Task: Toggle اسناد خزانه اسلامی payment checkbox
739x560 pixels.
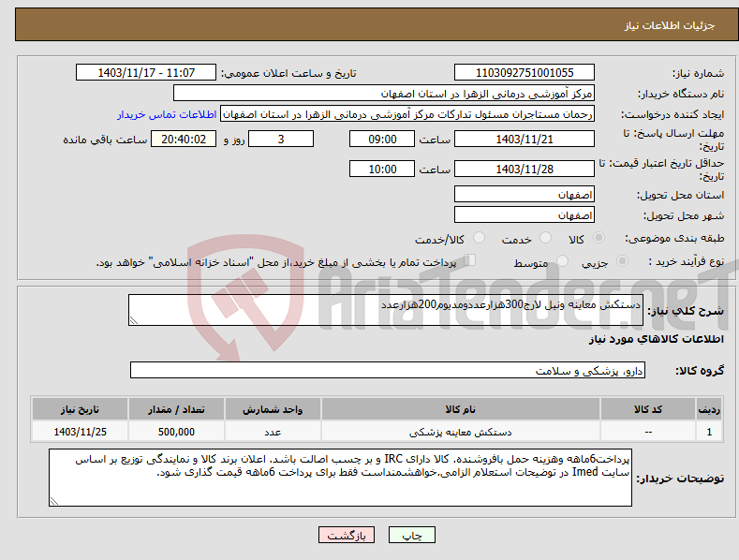Action: (x=469, y=260)
